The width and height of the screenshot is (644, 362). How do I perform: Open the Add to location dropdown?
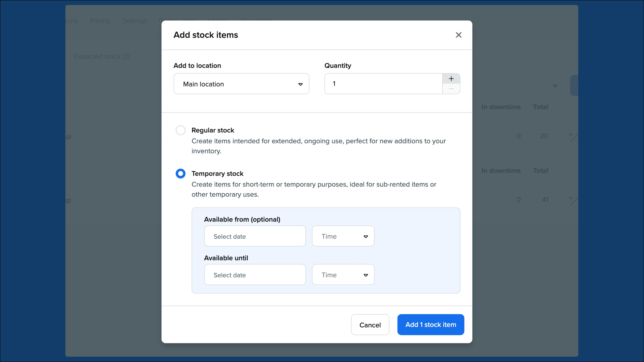click(241, 84)
